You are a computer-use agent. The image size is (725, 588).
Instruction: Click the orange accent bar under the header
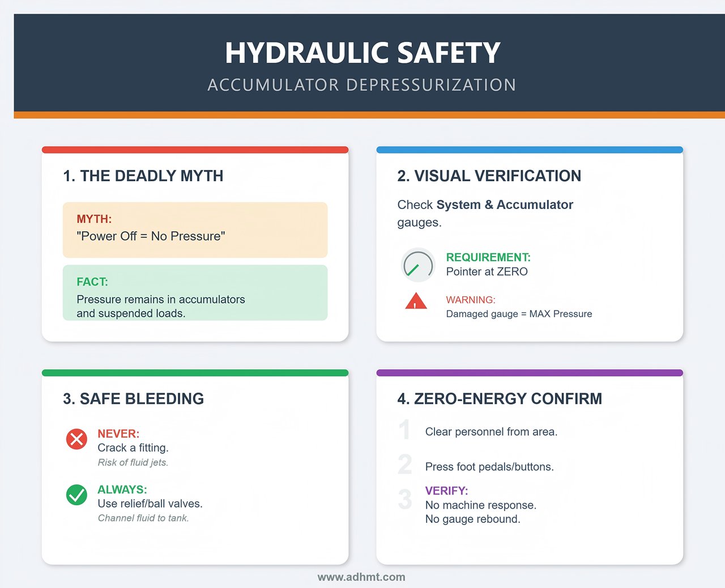[x=362, y=116]
